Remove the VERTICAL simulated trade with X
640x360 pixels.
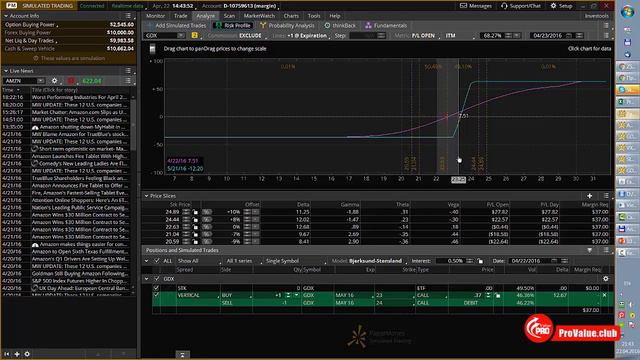point(604,295)
